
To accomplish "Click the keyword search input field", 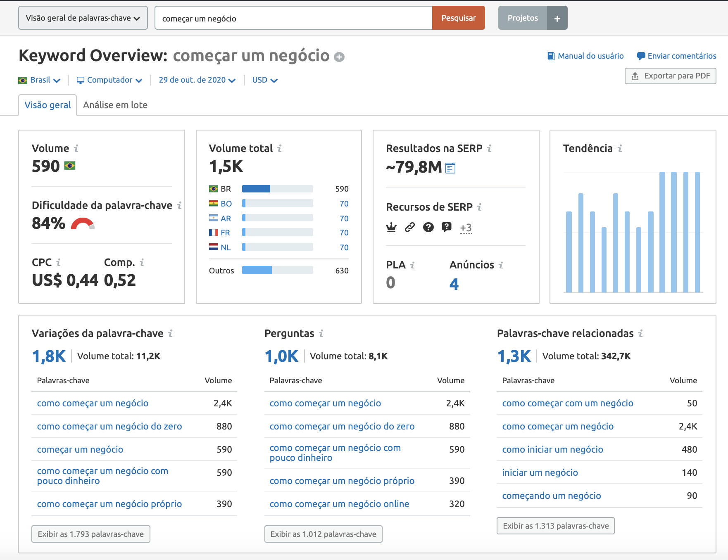I will coord(293,18).
